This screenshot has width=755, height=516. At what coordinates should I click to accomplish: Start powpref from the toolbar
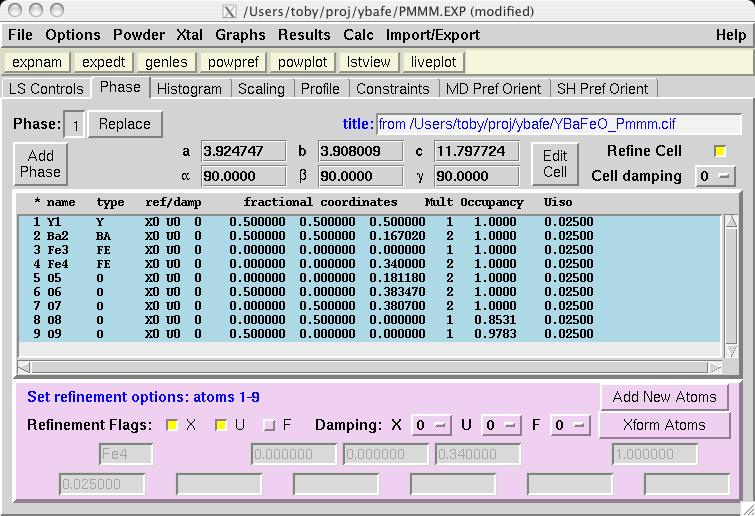tap(233, 62)
